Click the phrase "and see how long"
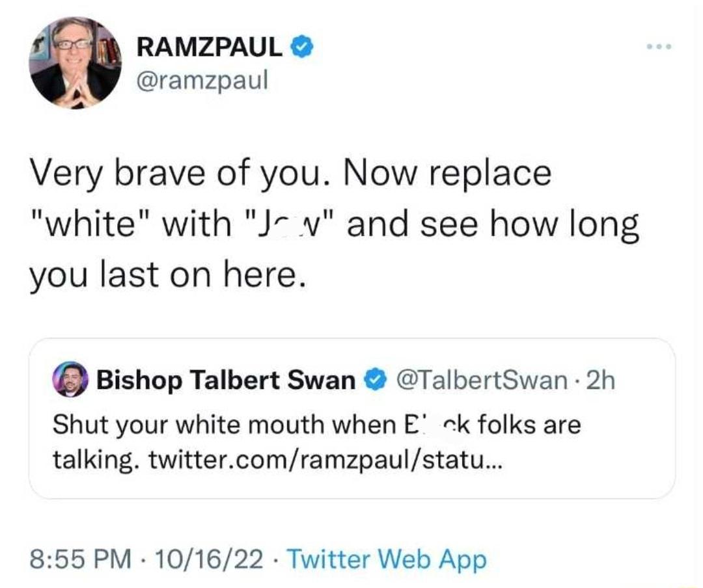Image resolution: width=703 pixels, height=588 pixels. (493, 223)
